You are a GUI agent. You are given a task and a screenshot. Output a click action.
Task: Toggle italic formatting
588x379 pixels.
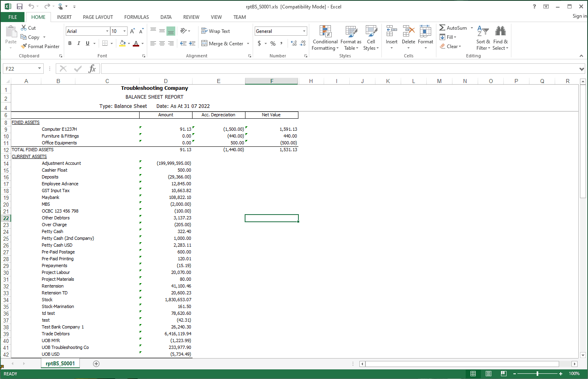[x=79, y=43]
